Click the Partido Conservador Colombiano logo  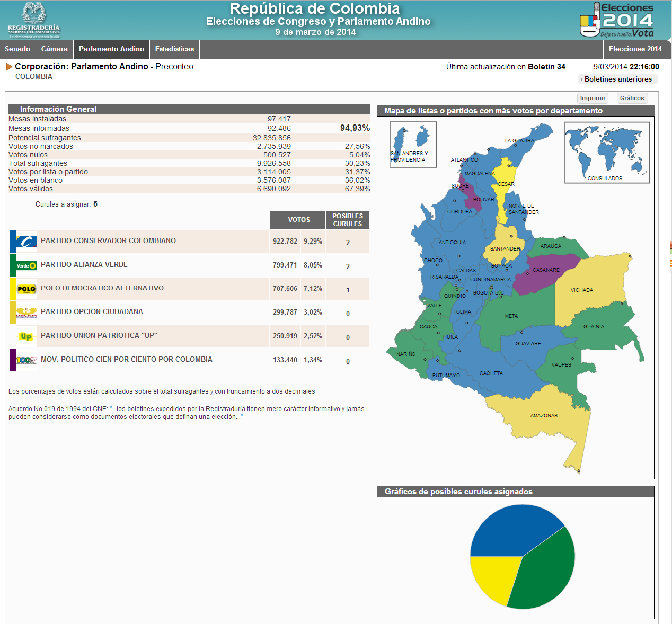26,242
